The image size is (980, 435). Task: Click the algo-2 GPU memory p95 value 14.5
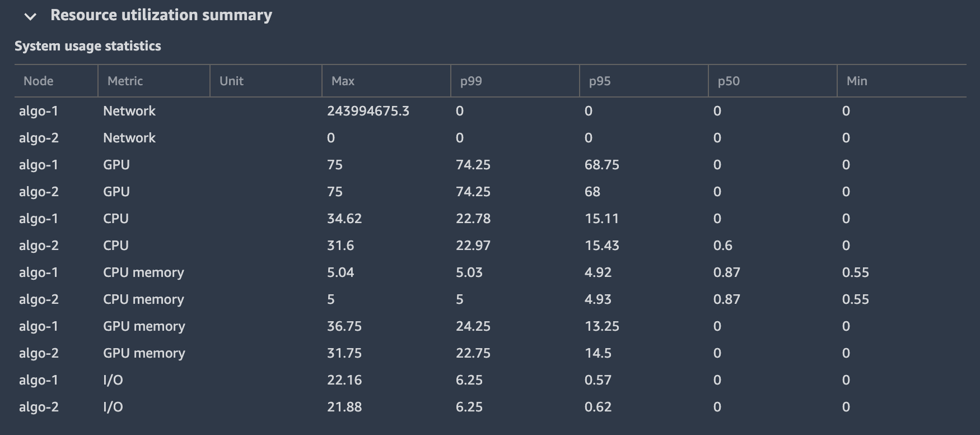598,353
